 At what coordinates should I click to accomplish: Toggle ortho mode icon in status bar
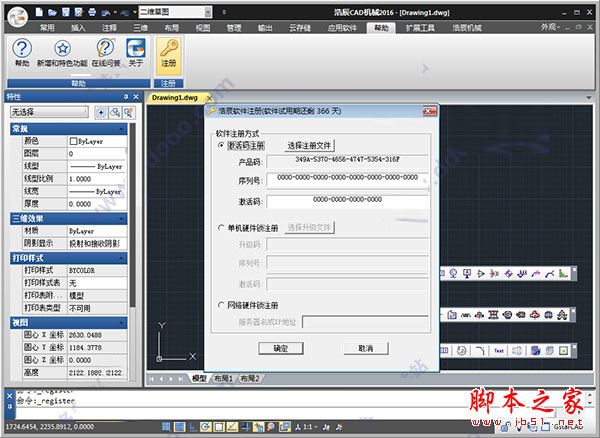point(192,427)
